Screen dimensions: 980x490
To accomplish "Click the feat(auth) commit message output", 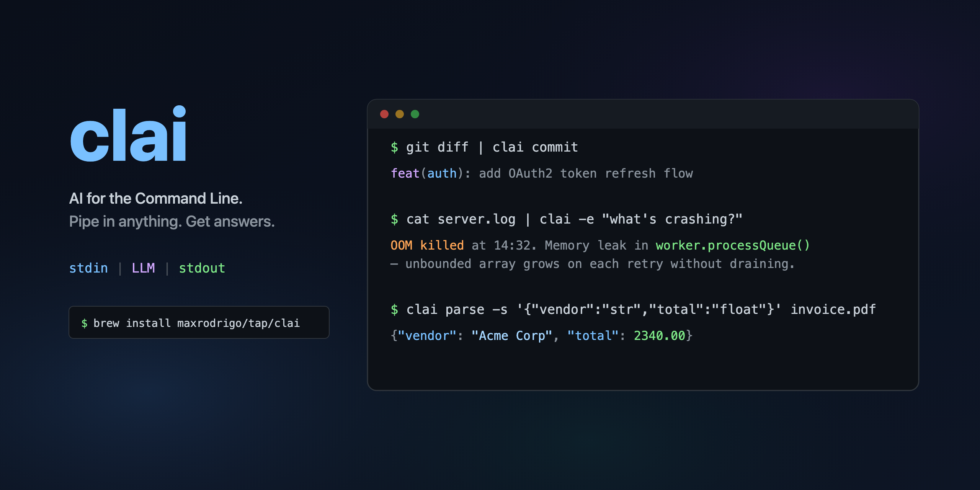I will [x=542, y=173].
